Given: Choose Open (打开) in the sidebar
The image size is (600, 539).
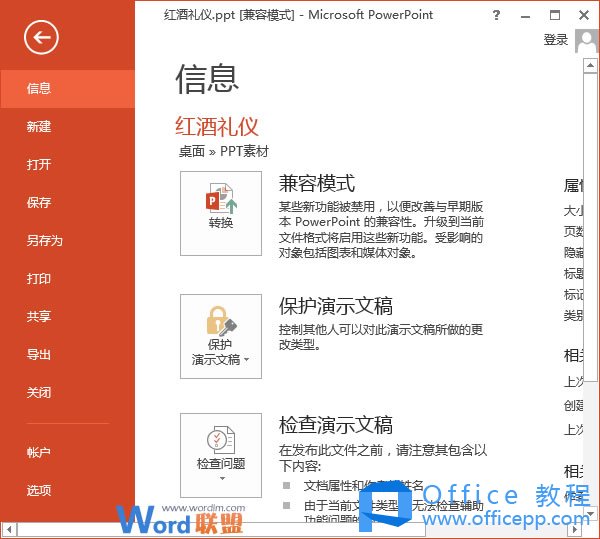Looking at the screenshot, I should point(40,165).
